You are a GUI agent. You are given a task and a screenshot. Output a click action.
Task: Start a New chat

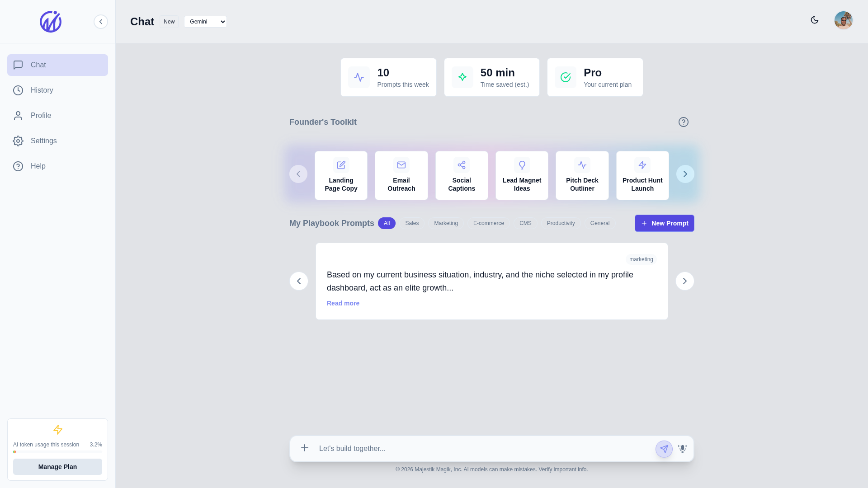coord(169,22)
